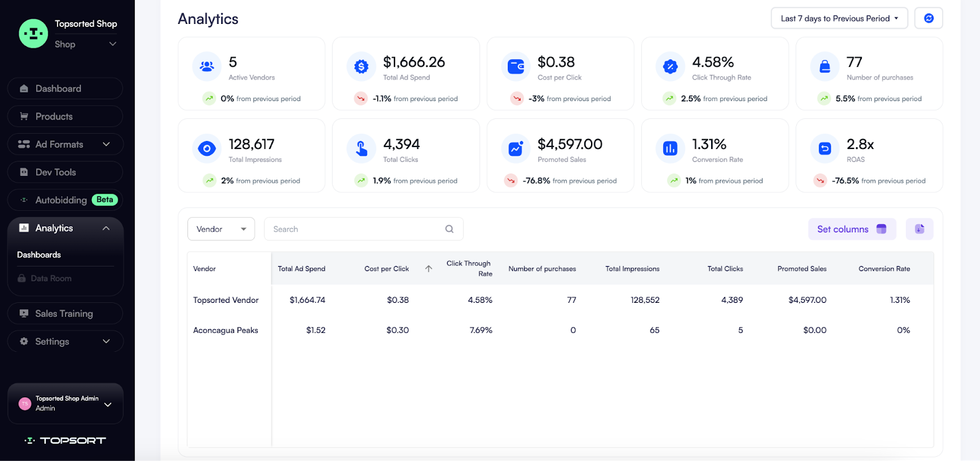The width and height of the screenshot is (980, 461).
Task: Click the export download icon button
Action: [919, 229]
